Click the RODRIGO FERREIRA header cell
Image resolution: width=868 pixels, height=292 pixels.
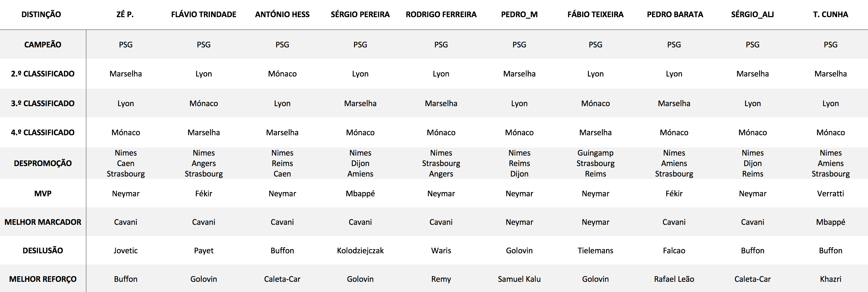point(441,15)
